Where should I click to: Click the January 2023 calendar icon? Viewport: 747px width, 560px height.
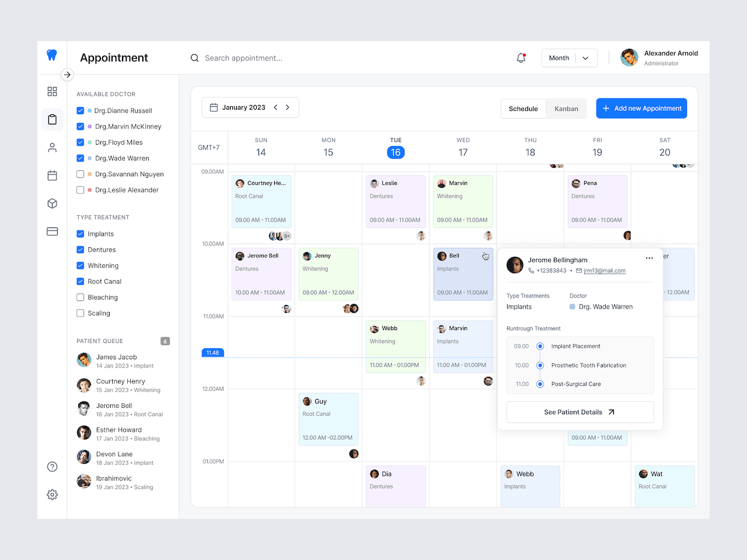(x=214, y=107)
